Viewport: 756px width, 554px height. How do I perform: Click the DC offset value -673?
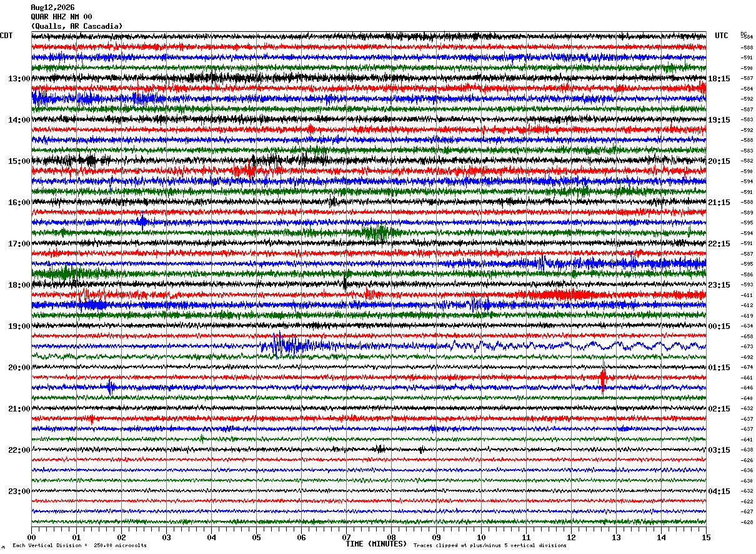747,346
